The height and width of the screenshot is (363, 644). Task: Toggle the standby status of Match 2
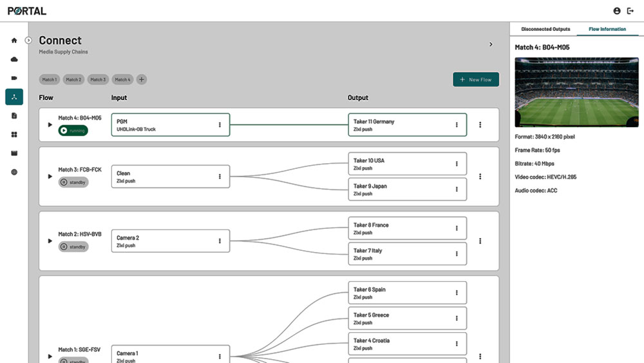click(x=73, y=247)
